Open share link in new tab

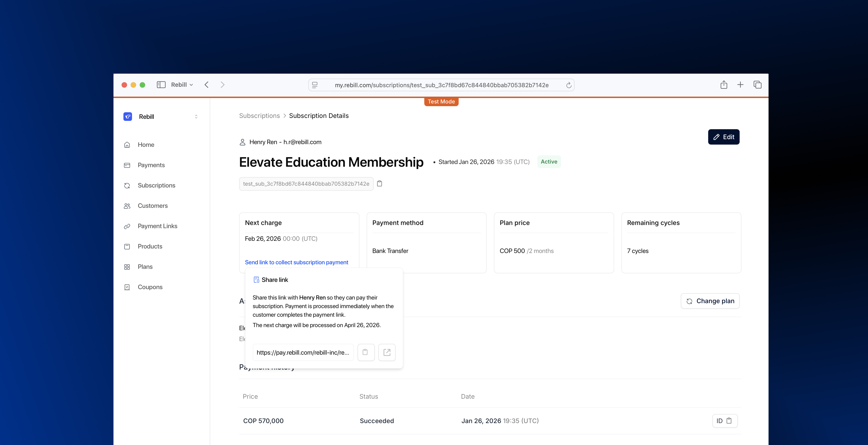point(387,352)
